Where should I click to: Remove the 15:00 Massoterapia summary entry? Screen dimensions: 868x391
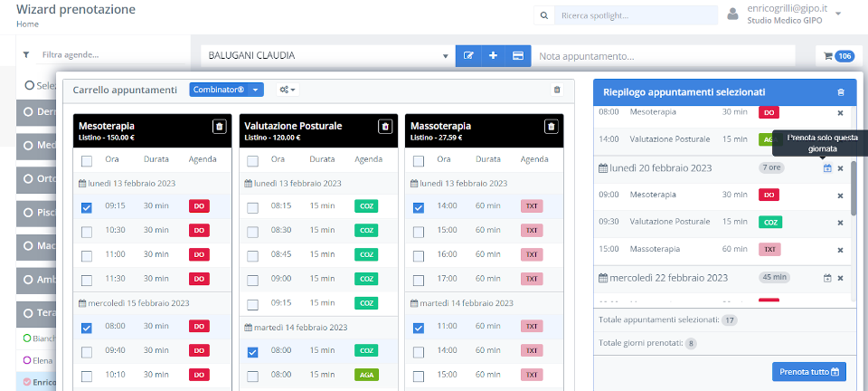pos(840,250)
